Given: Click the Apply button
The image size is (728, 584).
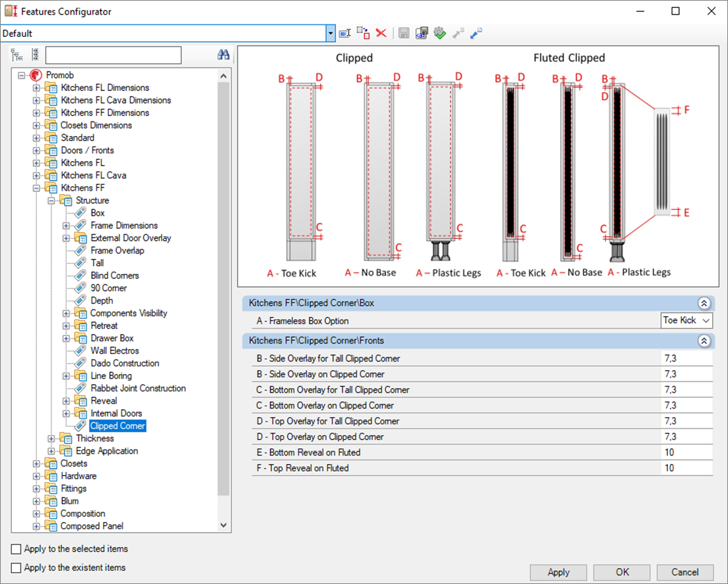Looking at the screenshot, I should (558, 572).
